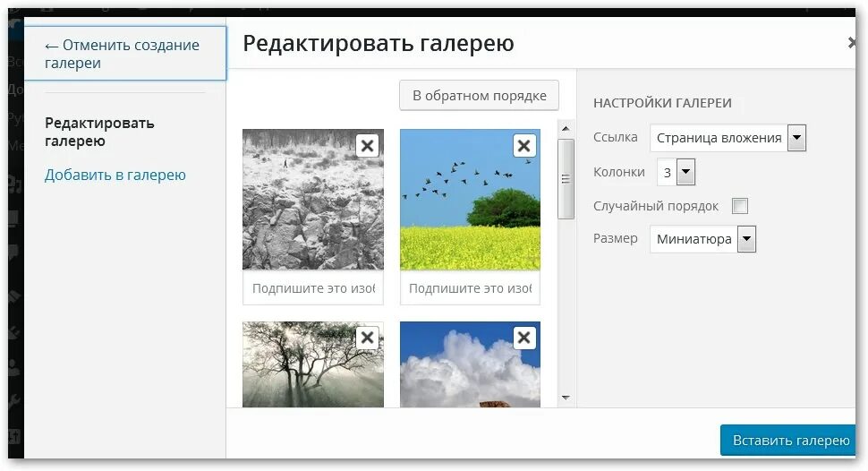
Task: Select Редактировать галерею in the sidebar
Action: 99,132
